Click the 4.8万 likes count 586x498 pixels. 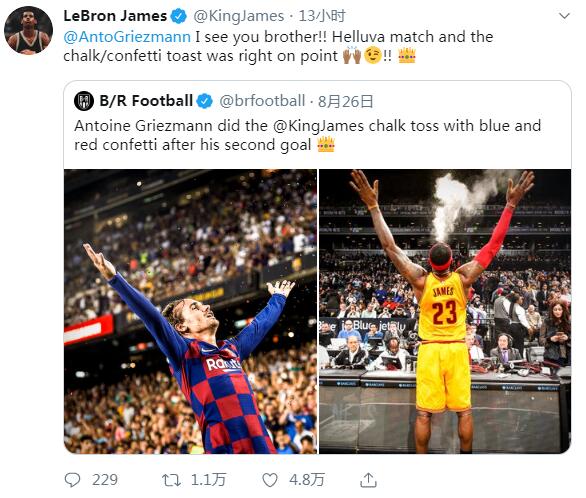point(307,480)
